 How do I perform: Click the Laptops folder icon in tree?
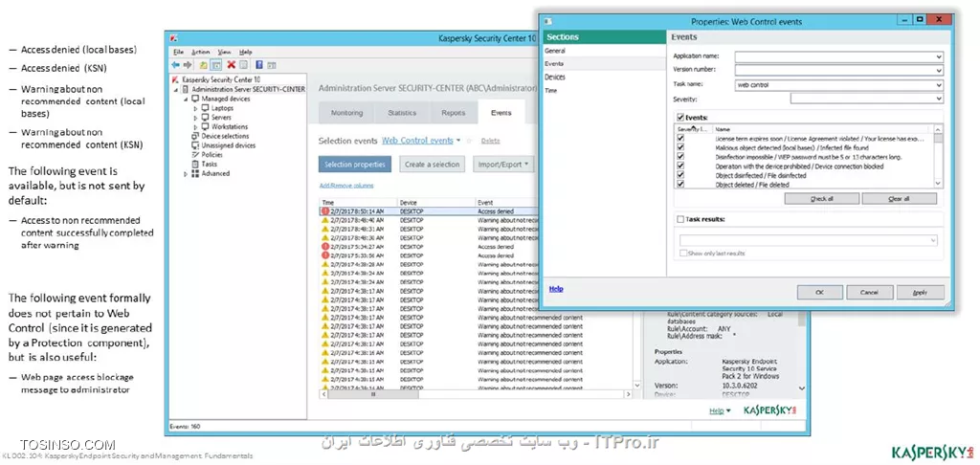[206, 108]
